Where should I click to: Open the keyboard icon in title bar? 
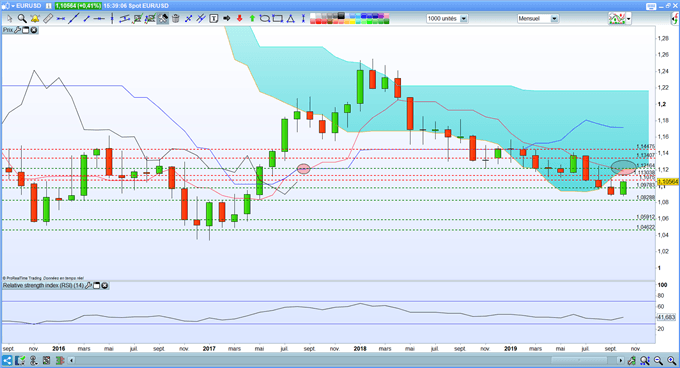[x=651, y=6]
